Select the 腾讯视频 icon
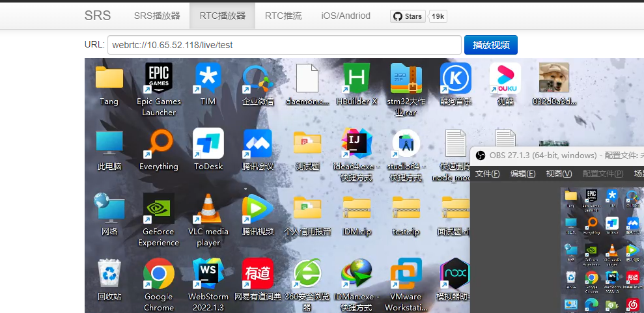This screenshot has height=313, width=644. click(x=257, y=208)
